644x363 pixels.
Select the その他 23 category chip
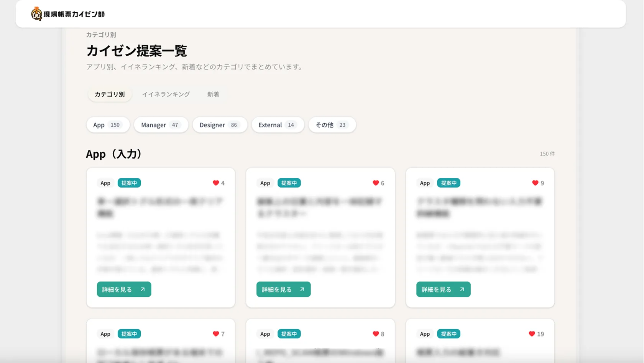(x=332, y=125)
